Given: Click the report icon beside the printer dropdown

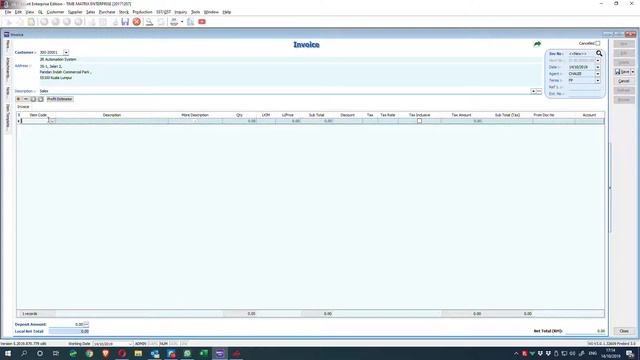Looking at the screenshot, I should [x=191, y=22].
